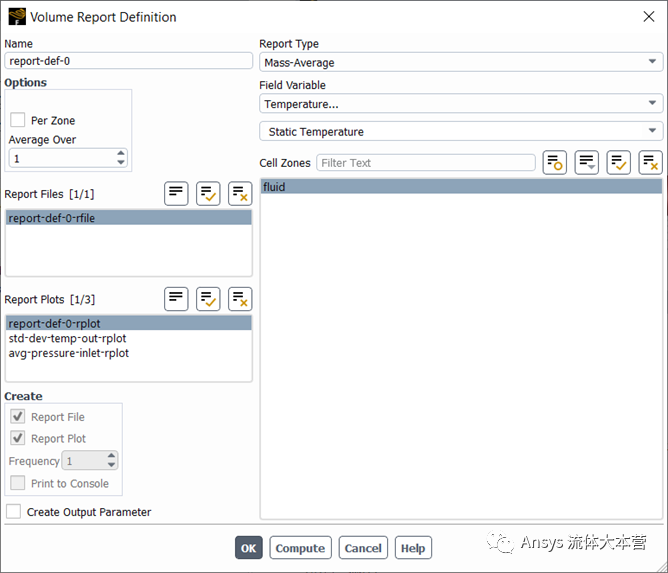The height and width of the screenshot is (573, 668).
Task: Click the Cell Zones filter options icon
Action: point(554,163)
